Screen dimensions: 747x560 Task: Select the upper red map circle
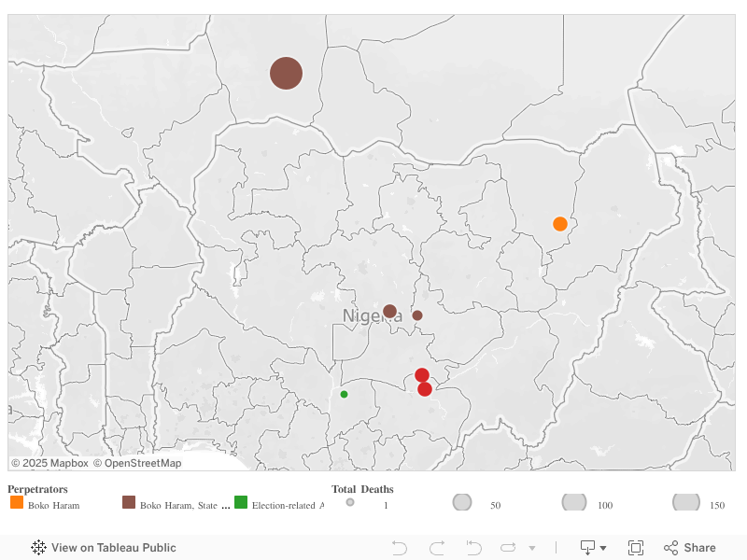[x=422, y=375]
